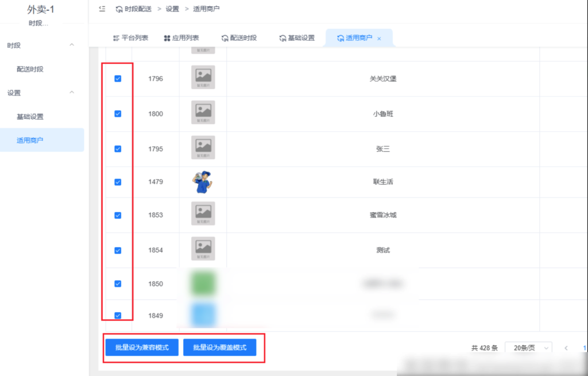Uncheck the checkbox for merchant 1854 测试
The width and height of the screenshot is (588, 376).
click(x=118, y=250)
